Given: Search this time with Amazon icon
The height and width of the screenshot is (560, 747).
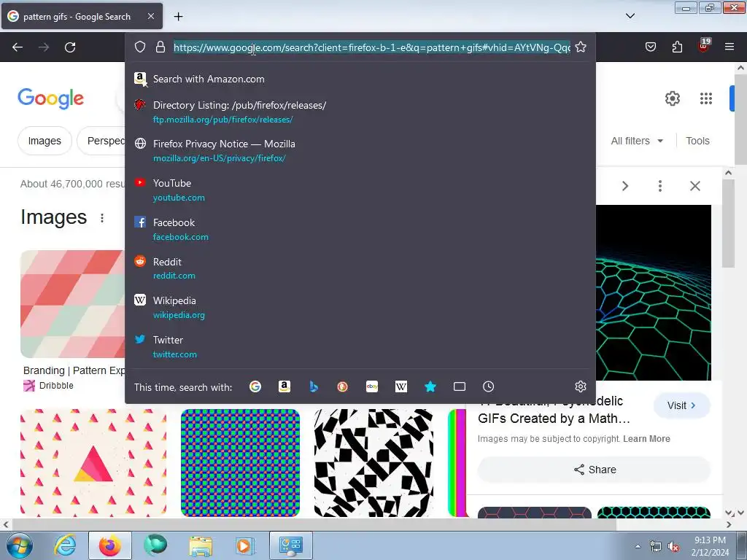Looking at the screenshot, I should (x=285, y=386).
